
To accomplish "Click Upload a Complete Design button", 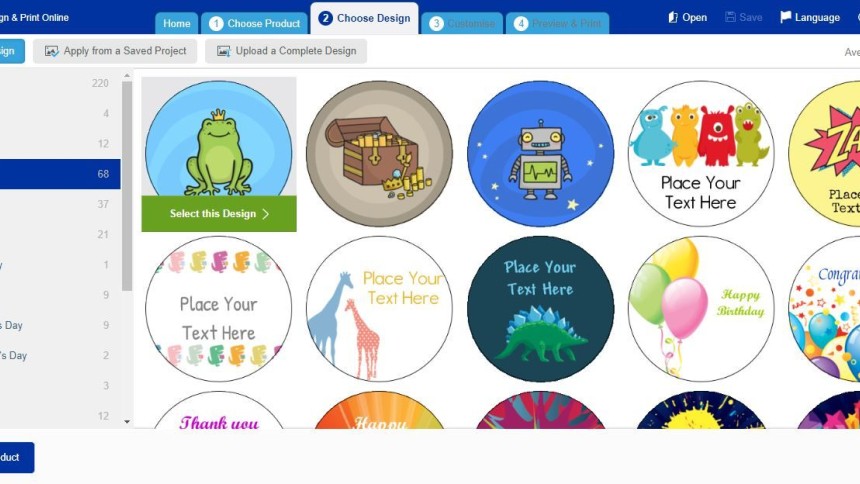I will click(x=286, y=51).
